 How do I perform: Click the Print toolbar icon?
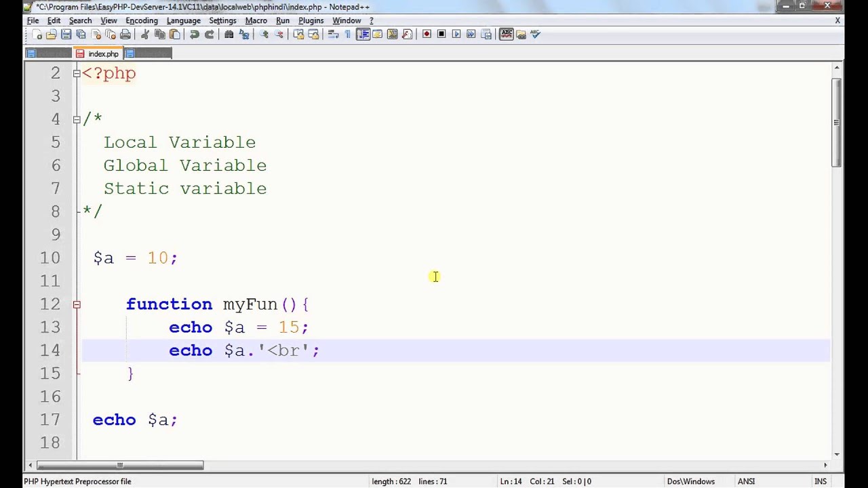click(125, 35)
